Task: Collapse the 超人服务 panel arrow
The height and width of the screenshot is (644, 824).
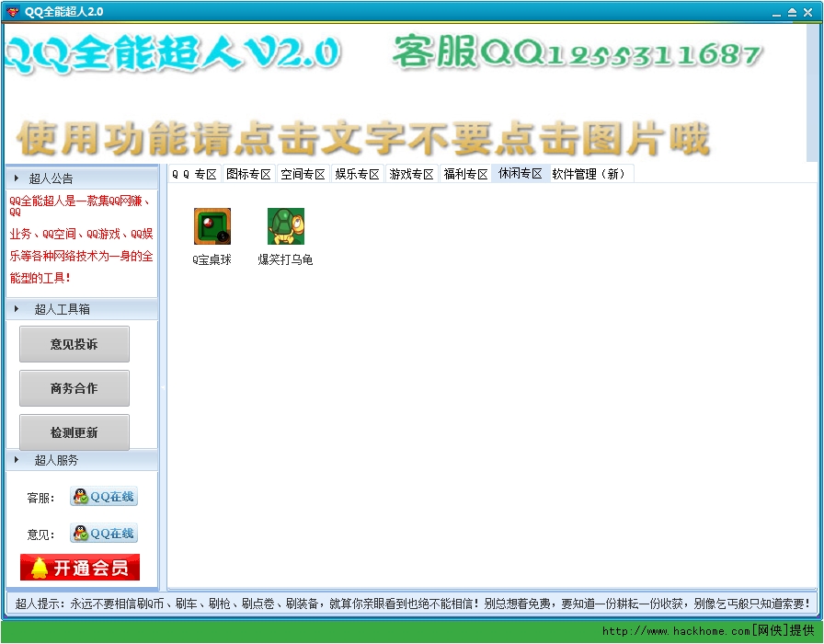Action: 17,460
